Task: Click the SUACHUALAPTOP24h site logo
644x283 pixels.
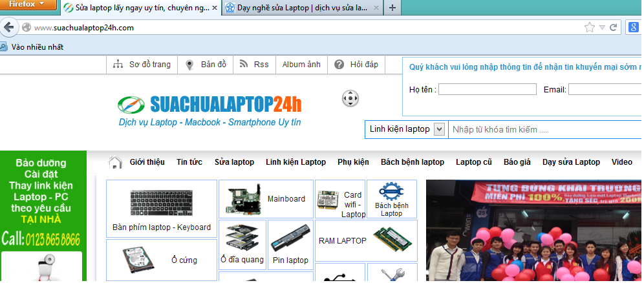Action: 209,104
